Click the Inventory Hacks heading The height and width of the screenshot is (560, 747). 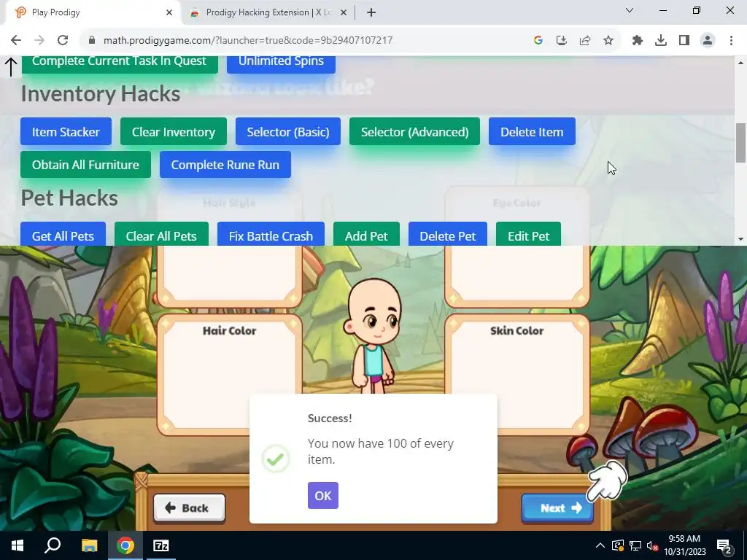(101, 94)
